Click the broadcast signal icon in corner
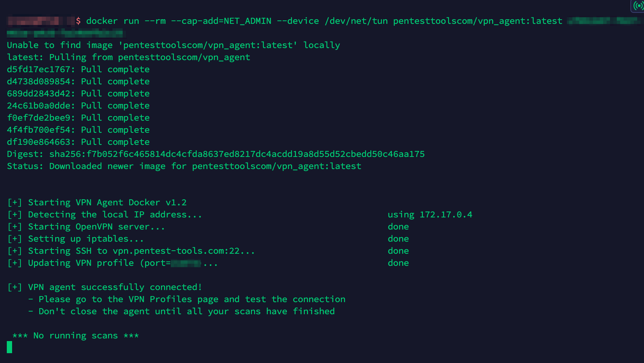 coord(638,6)
